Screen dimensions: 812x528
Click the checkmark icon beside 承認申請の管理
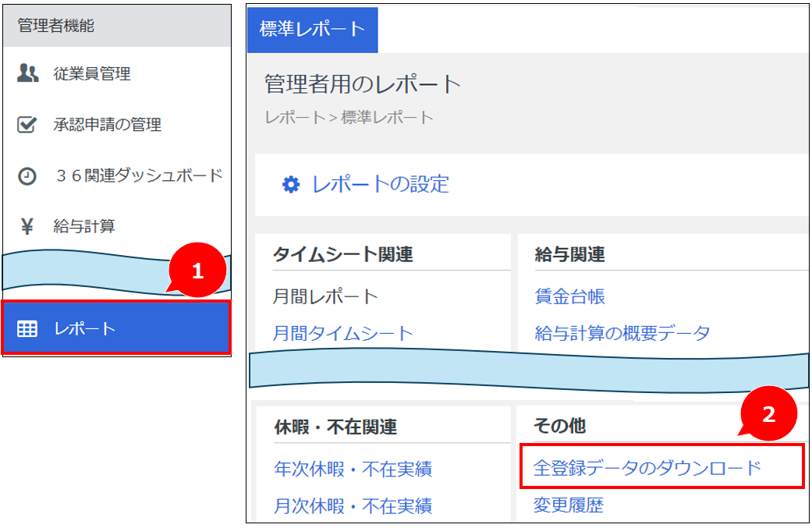[27, 125]
